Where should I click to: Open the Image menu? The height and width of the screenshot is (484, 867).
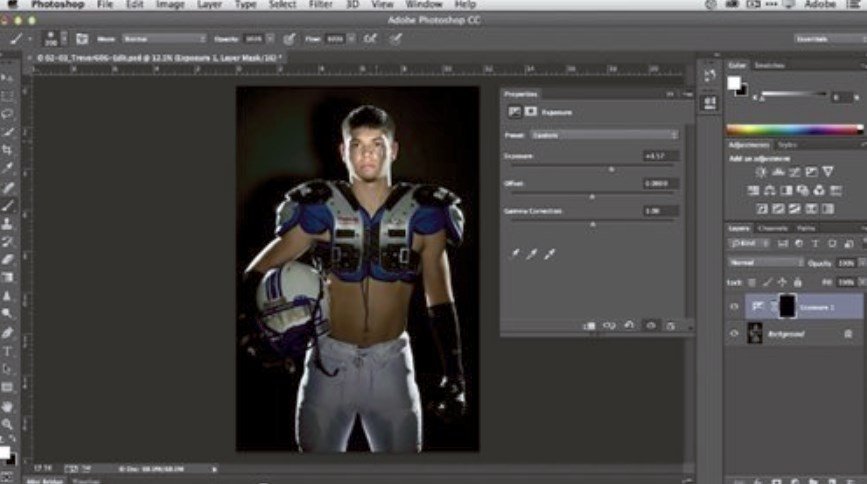tap(170, 4)
